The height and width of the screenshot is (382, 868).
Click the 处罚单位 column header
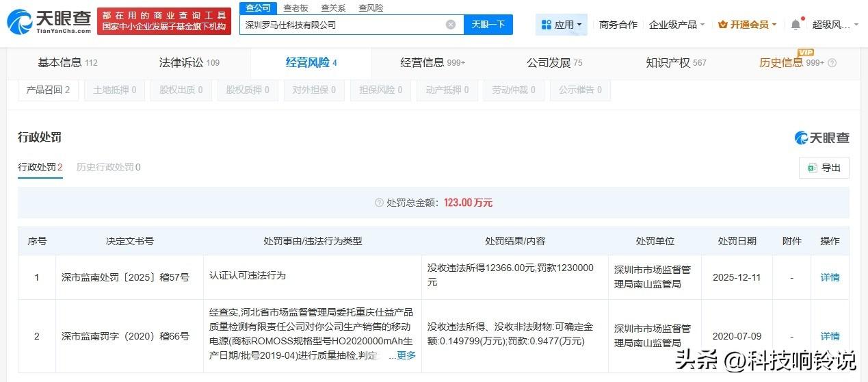[x=655, y=241]
